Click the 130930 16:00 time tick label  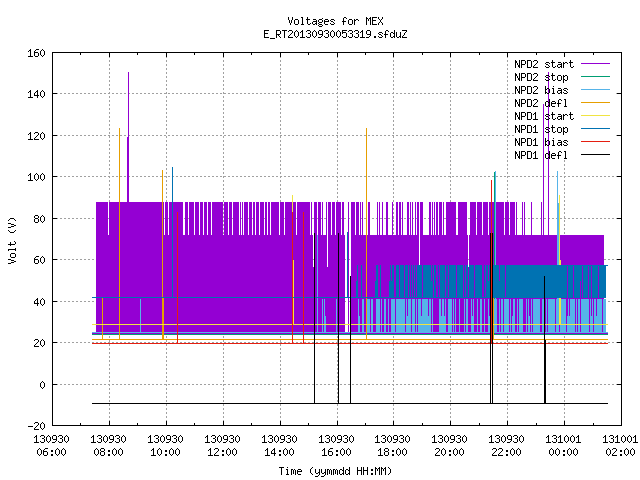pos(336,446)
